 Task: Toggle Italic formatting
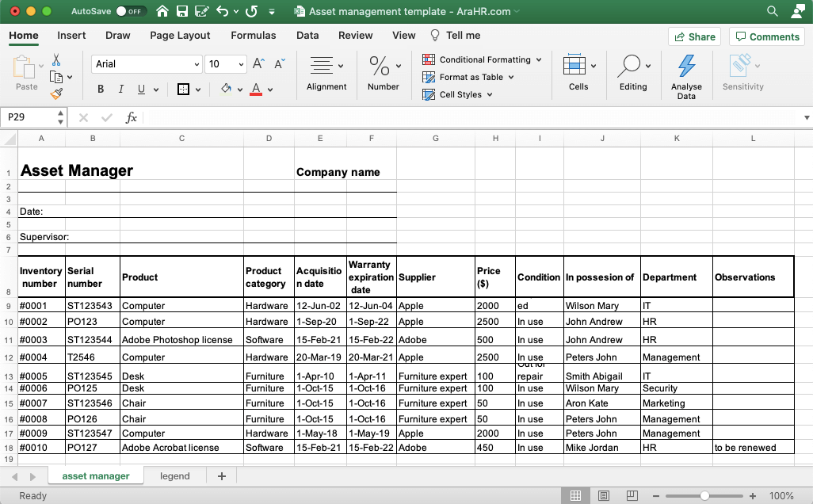click(x=120, y=90)
